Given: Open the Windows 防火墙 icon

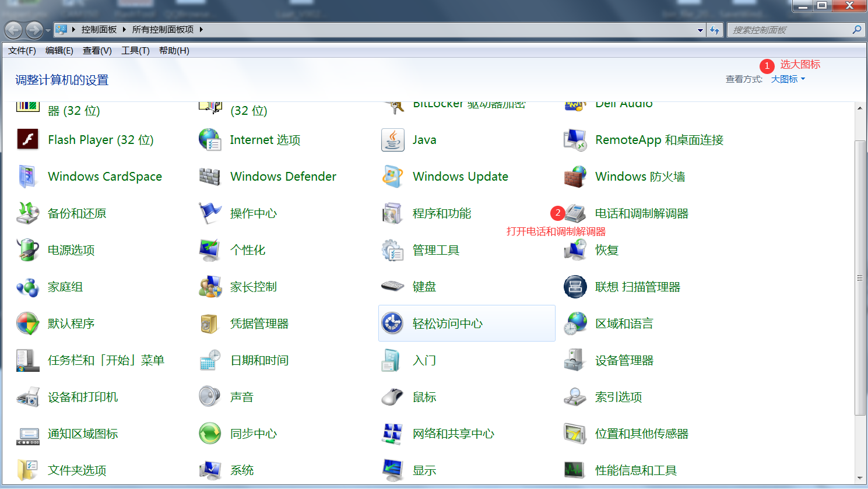Looking at the screenshot, I should pyautogui.click(x=575, y=177).
